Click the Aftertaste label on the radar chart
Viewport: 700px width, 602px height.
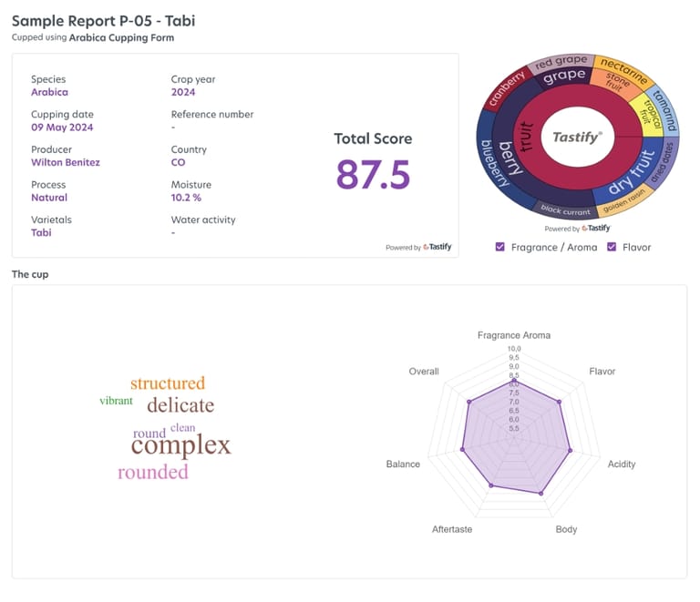(x=451, y=529)
